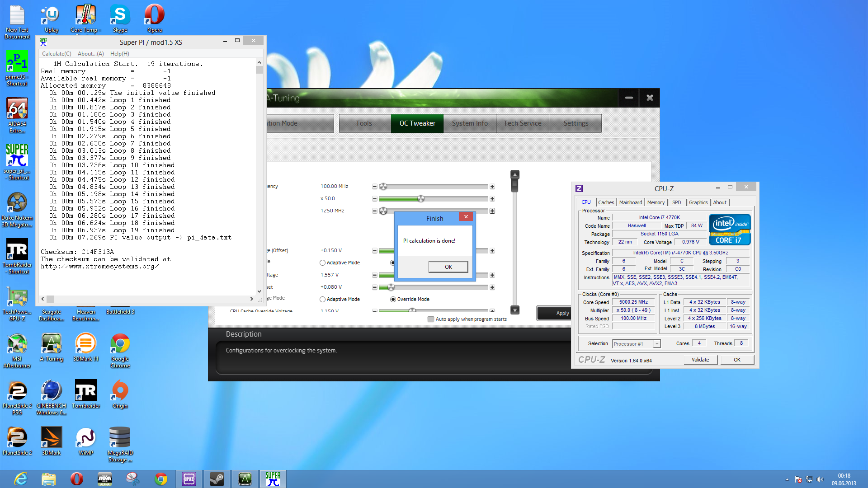Close the Finish dialog with X
The width and height of the screenshot is (868, 488).
coord(466,217)
